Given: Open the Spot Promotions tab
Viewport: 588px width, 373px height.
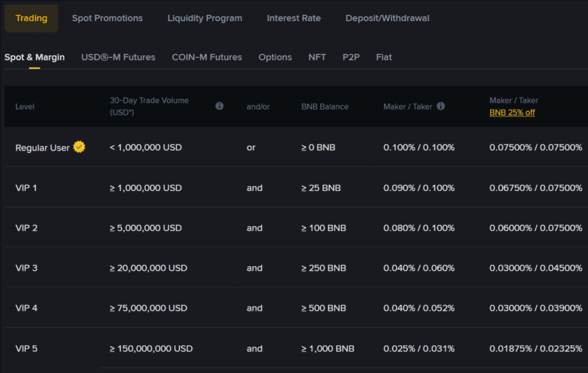Looking at the screenshot, I should (x=107, y=18).
